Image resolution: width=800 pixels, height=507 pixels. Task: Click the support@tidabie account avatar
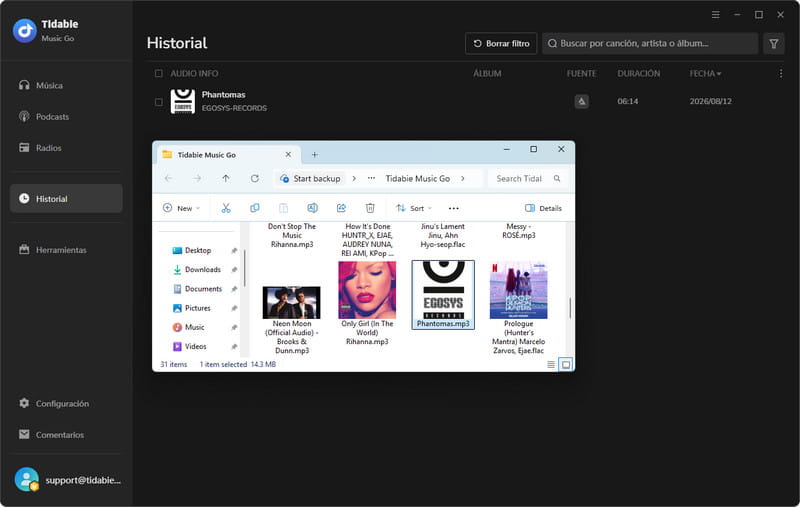pyautogui.click(x=27, y=479)
